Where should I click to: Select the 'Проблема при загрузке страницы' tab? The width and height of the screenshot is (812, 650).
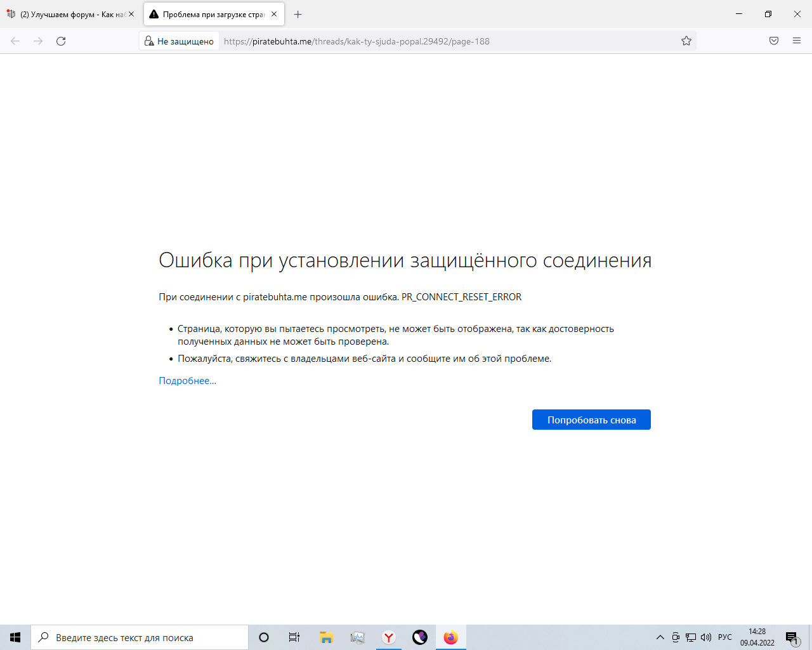point(214,14)
